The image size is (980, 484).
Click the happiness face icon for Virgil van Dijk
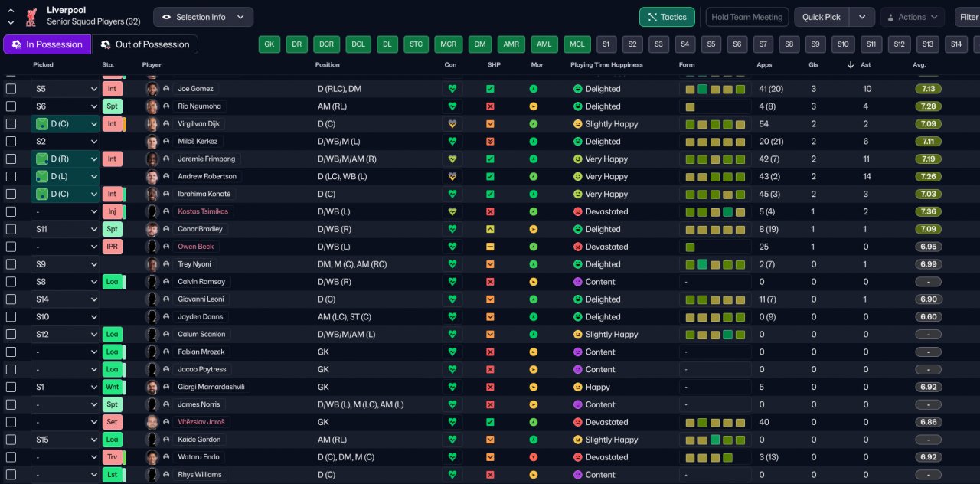click(x=578, y=124)
